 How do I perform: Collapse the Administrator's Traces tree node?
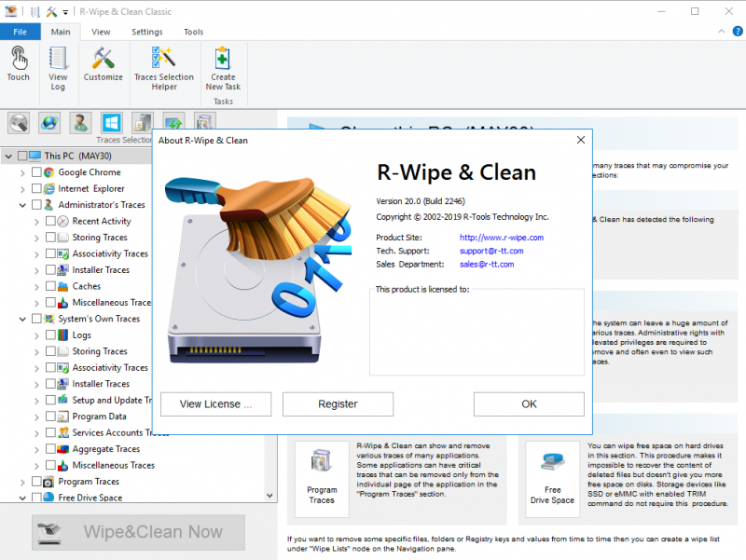tap(22, 205)
